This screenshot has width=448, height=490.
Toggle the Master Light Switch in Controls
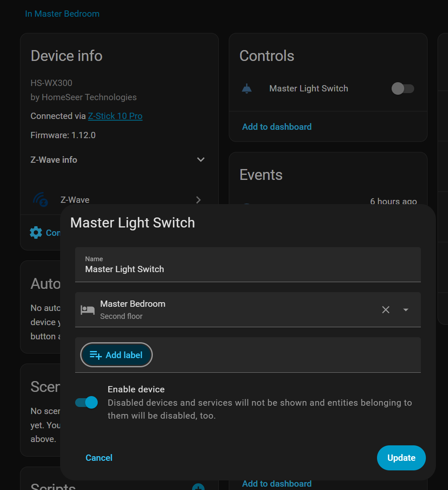[x=402, y=88]
